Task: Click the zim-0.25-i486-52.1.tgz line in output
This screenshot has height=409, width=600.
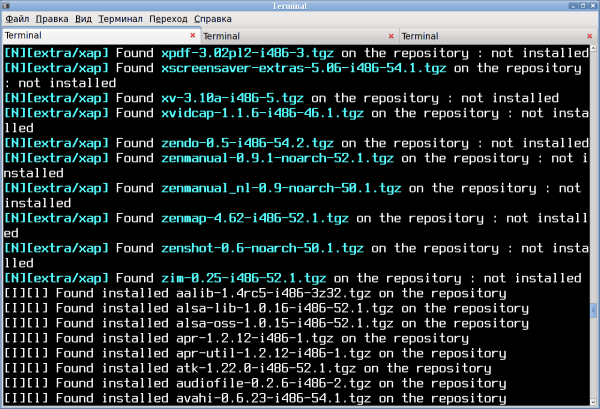Action: point(293,278)
